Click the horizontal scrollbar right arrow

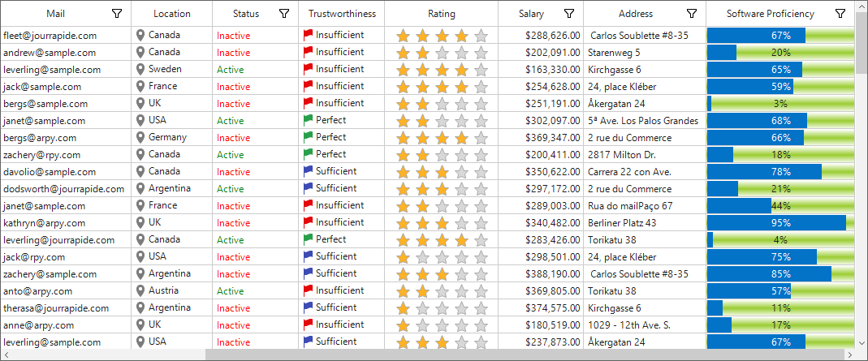click(849, 355)
